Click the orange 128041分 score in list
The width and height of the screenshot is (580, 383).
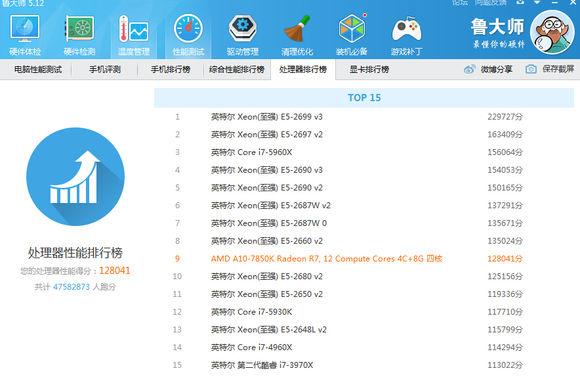click(x=505, y=259)
